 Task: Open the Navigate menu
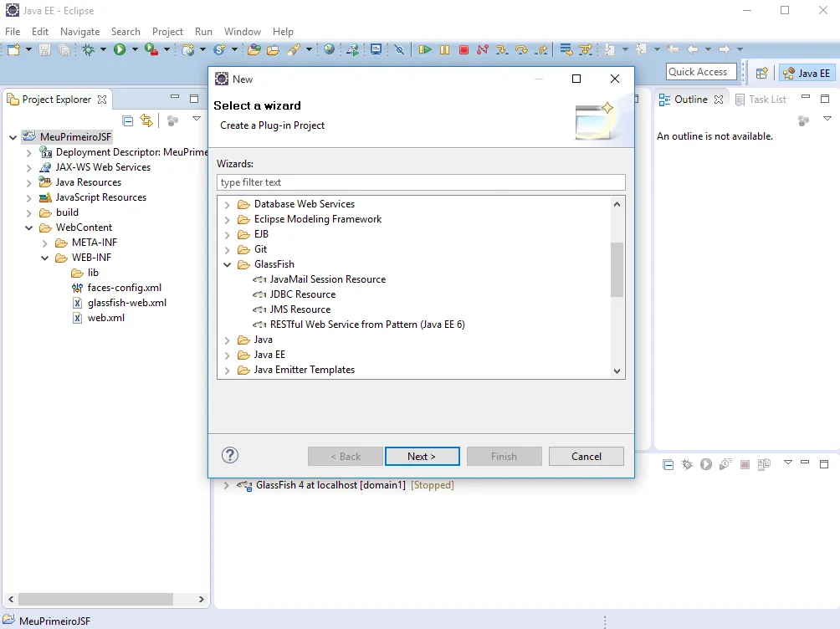[79, 32]
